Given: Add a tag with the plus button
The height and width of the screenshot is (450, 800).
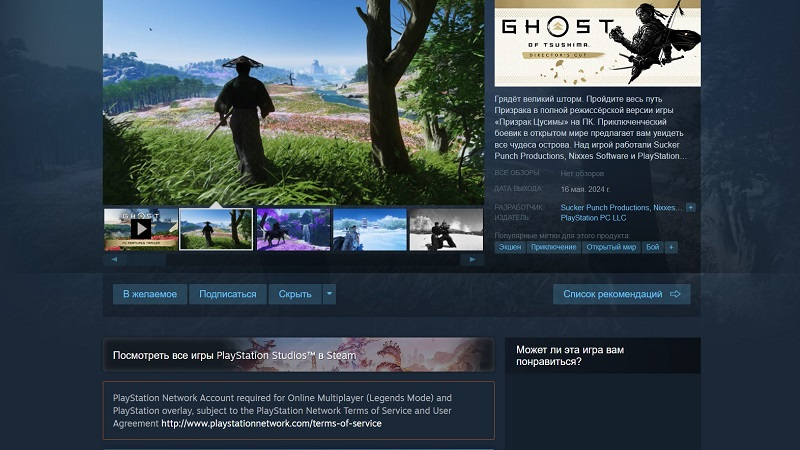Looking at the screenshot, I should click(x=671, y=247).
